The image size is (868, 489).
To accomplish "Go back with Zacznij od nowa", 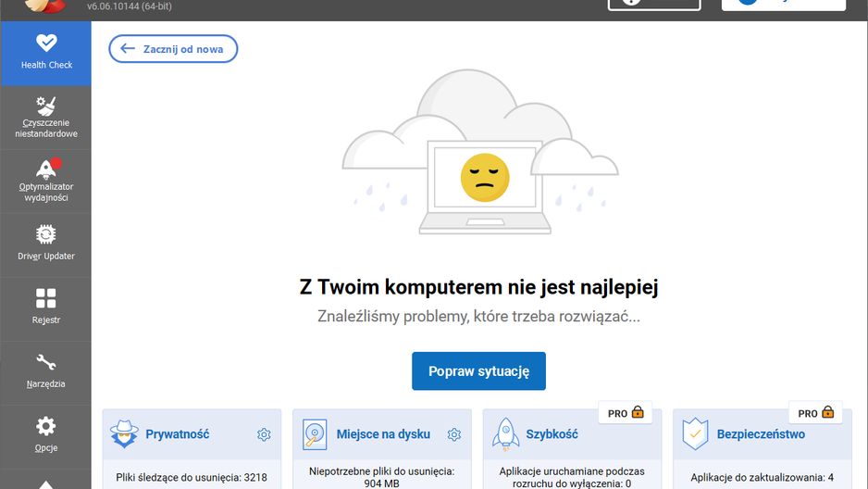I will pos(173,49).
